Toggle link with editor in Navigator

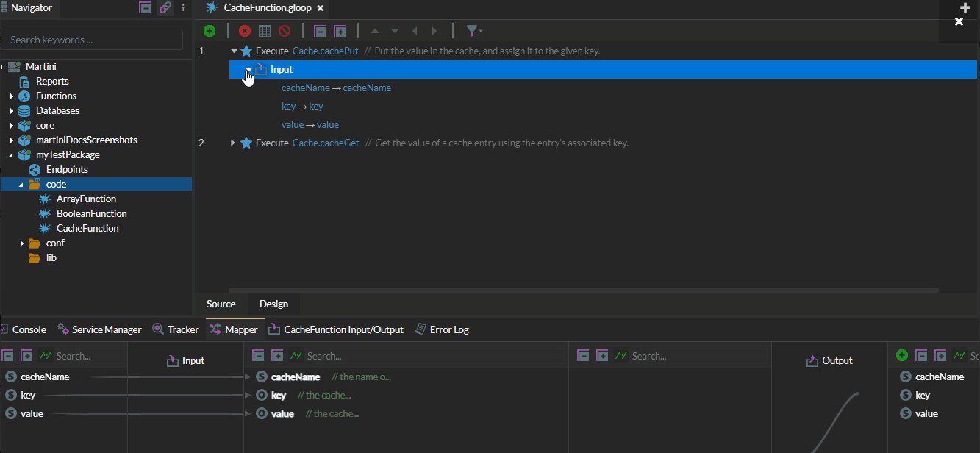point(165,8)
